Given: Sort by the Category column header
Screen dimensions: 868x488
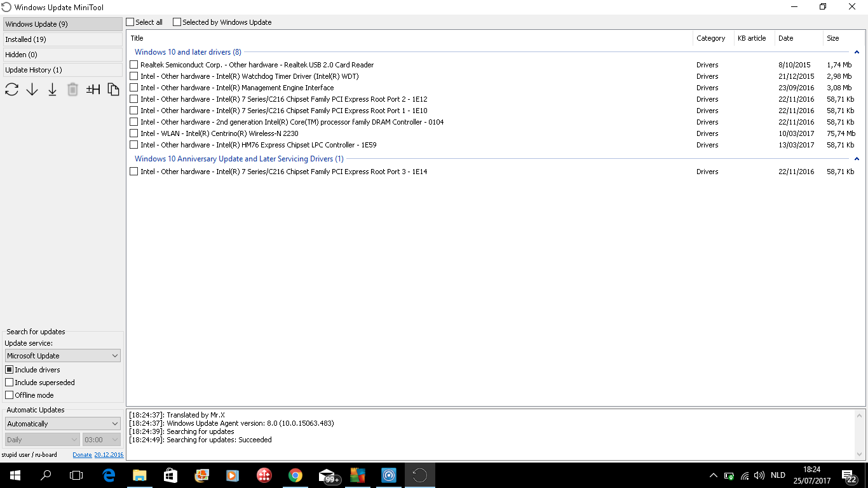Looking at the screenshot, I should (x=714, y=38).
